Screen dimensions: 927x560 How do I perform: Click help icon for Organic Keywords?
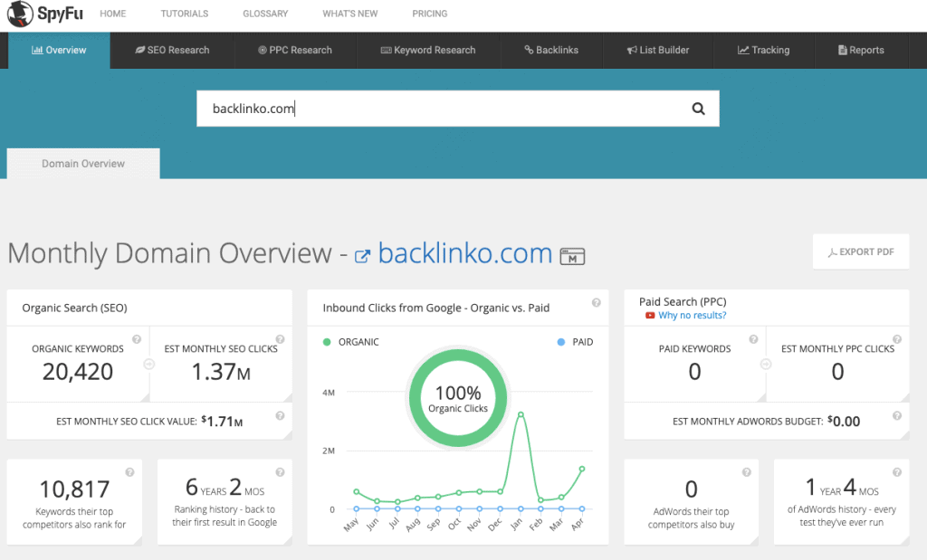pyautogui.click(x=137, y=339)
